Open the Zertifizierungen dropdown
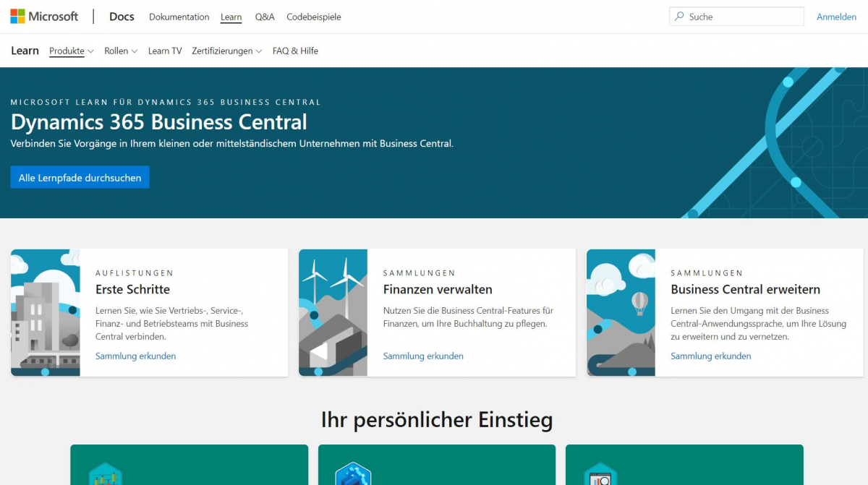868x485 pixels. pyautogui.click(x=226, y=51)
